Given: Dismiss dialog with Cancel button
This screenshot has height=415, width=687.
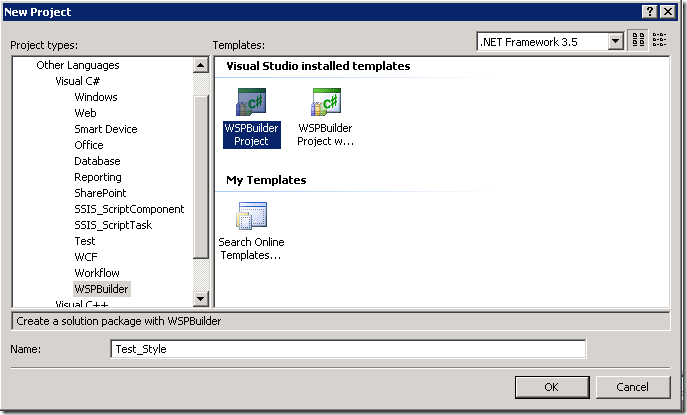Looking at the screenshot, I should pos(632,387).
